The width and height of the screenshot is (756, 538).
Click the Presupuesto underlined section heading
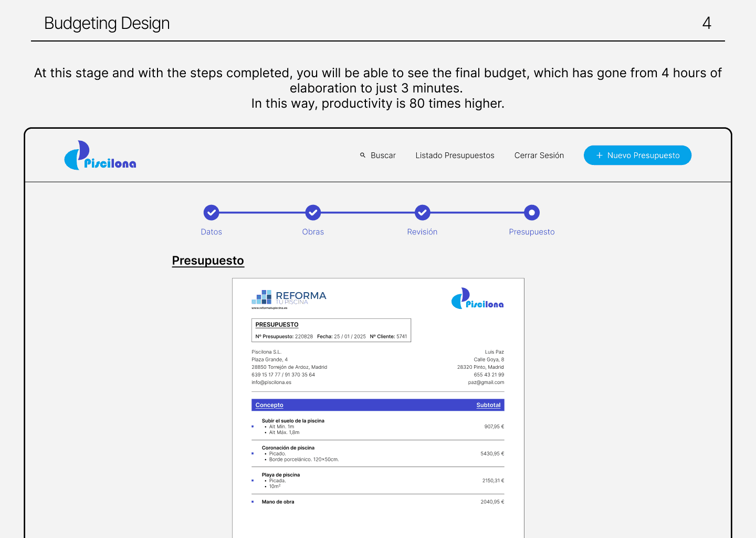(208, 260)
